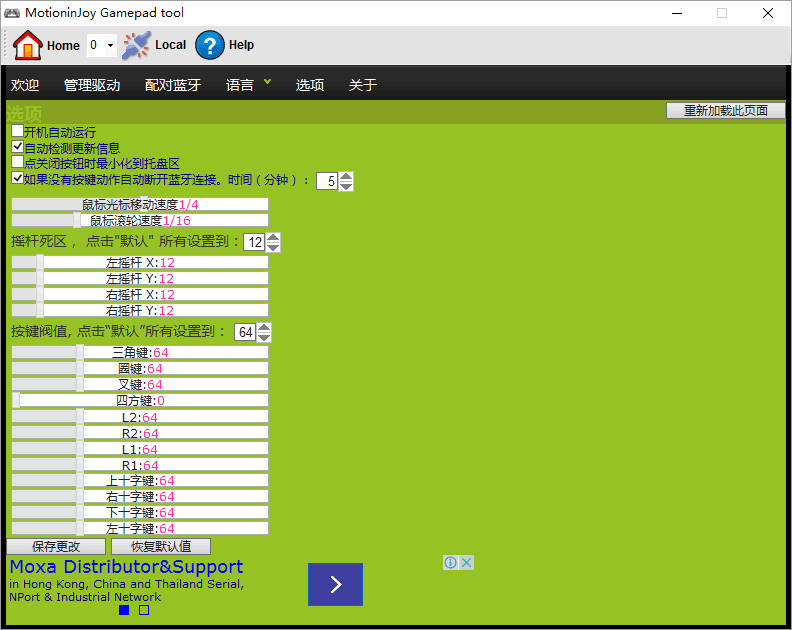Click the 下十字键 threshold slider
Image resolution: width=792 pixels, height=630 pixels.
coord(140,512)
